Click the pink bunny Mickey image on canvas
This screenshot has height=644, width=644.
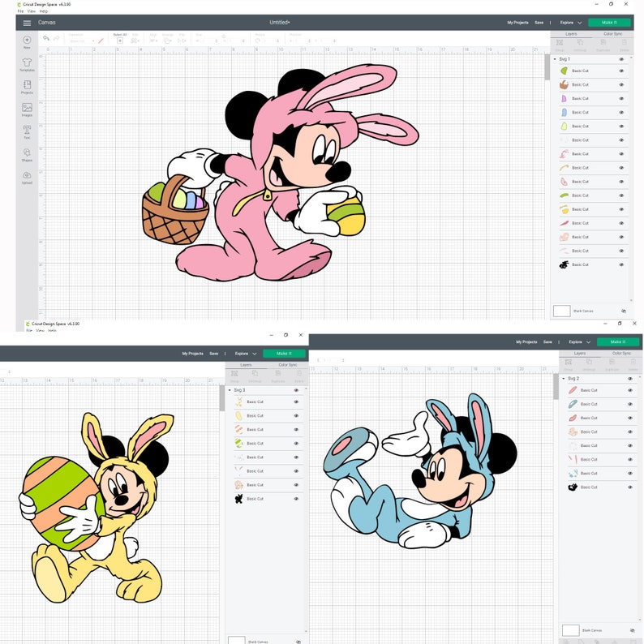[281, 173]
